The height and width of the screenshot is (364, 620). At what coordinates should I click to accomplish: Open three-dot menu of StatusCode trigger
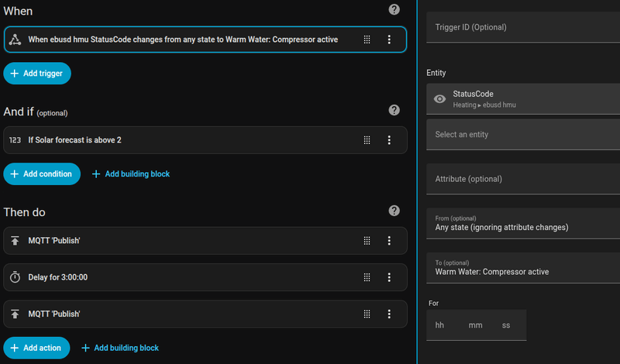389,39
